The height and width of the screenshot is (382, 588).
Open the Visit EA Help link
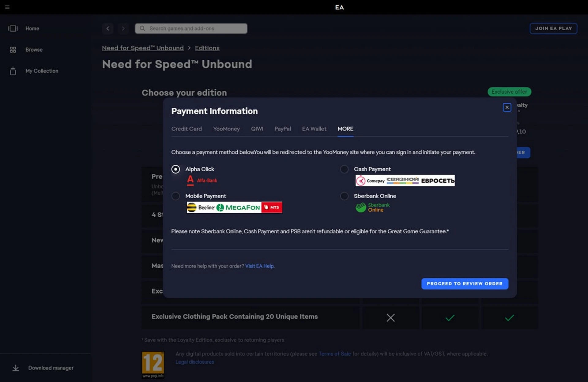pyautogui.click(x=260, y=266)
